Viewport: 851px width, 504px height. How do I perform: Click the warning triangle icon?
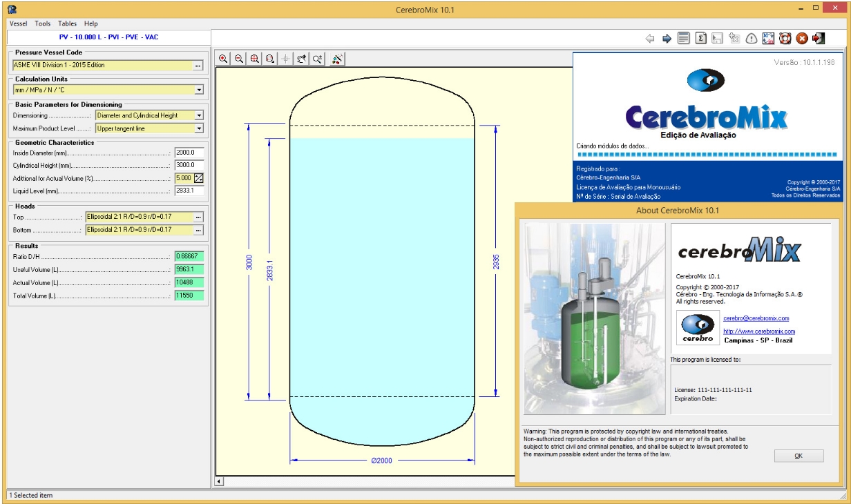click(752, 39)
